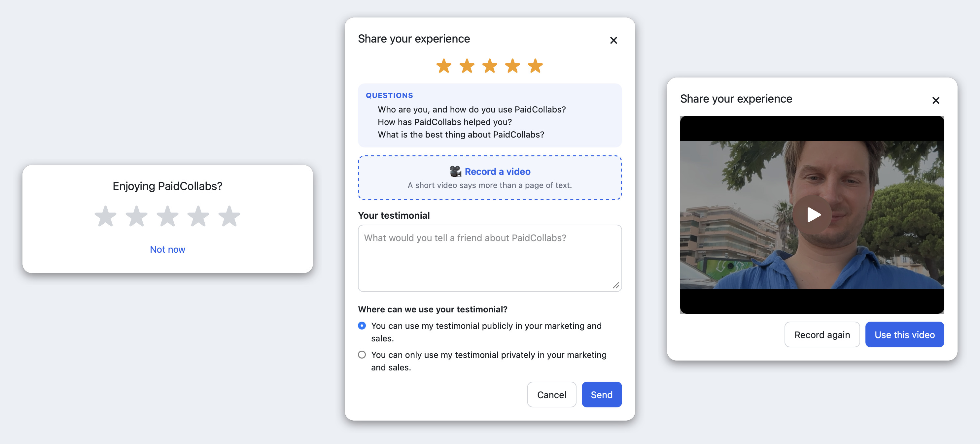Click the camera icon beside Record a video
Image resolution: width=980 pixels, height=444 pixels.
[x=455, y=172]
